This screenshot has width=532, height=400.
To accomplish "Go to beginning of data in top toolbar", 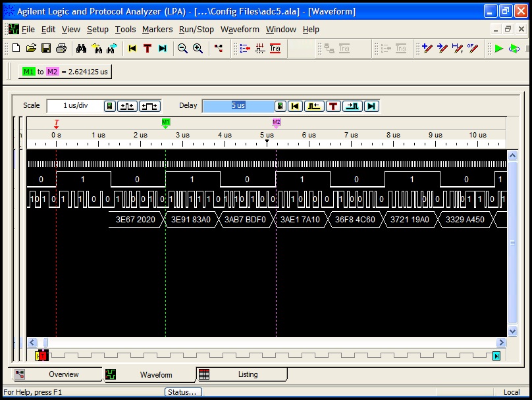I will pos(132,48).
